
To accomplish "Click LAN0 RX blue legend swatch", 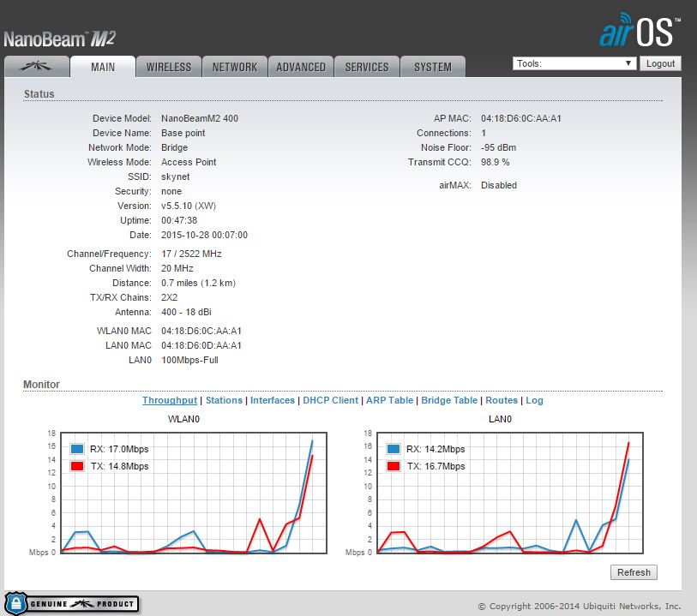I will (x=394, y=449).
